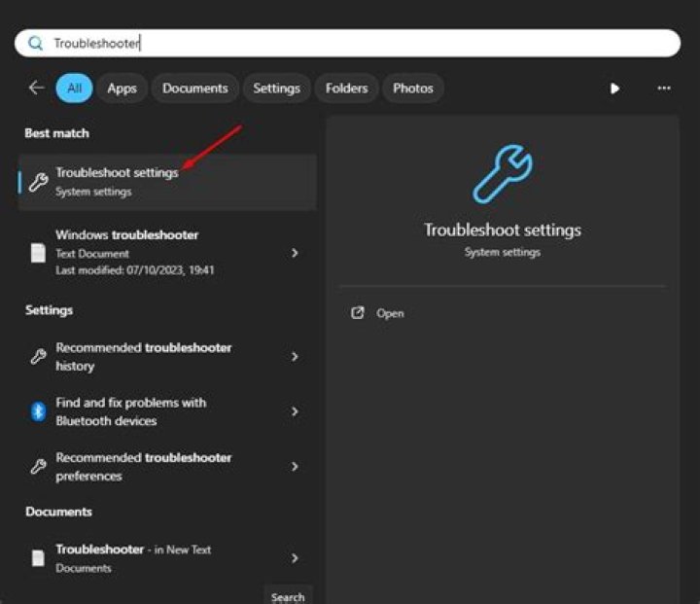
Task: Click the Open action link
Action: pyautogui.click(x=390, y=313)
